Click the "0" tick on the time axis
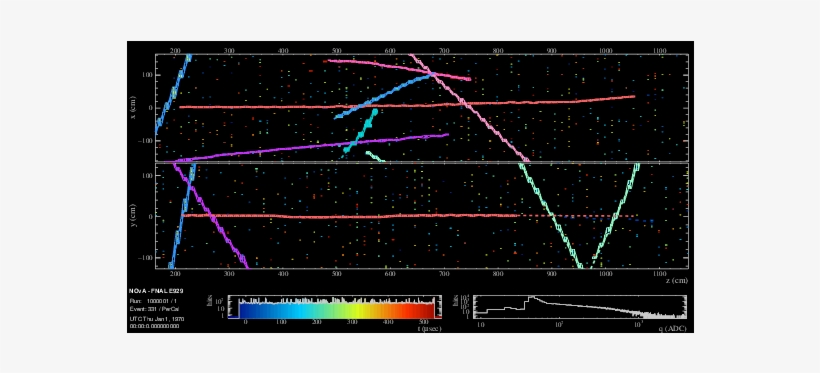This screenshot has width=820, height=373. pos(245,323)
